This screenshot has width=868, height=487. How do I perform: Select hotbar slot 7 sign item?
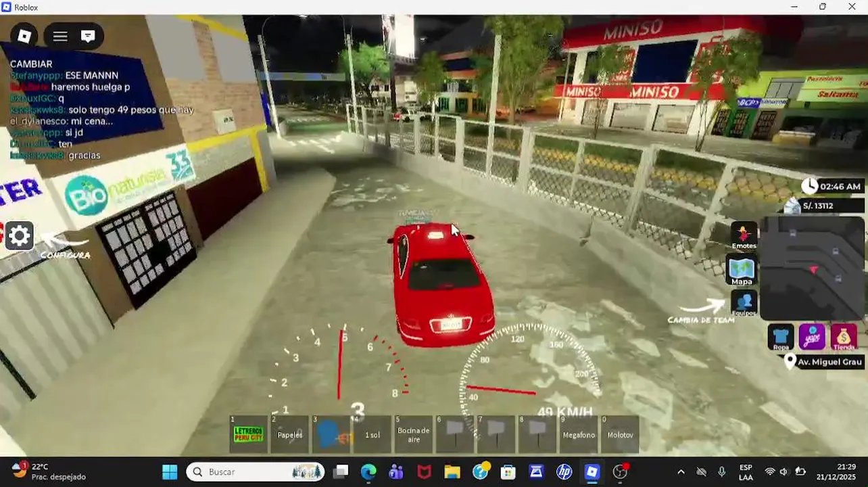click(496, 434)
